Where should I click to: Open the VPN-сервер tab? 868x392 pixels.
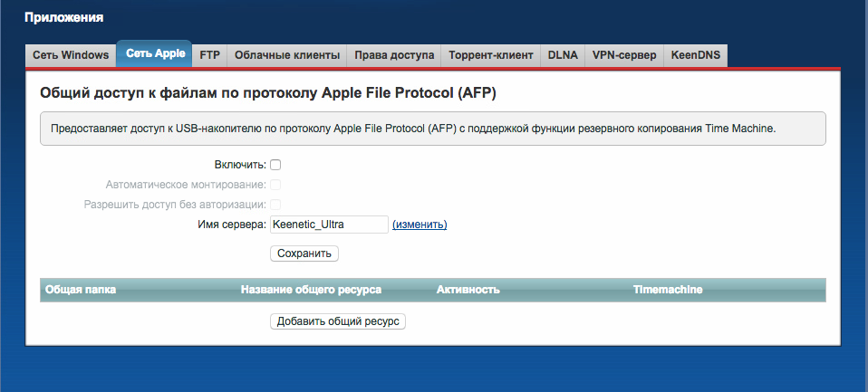(x=624, y=55)
